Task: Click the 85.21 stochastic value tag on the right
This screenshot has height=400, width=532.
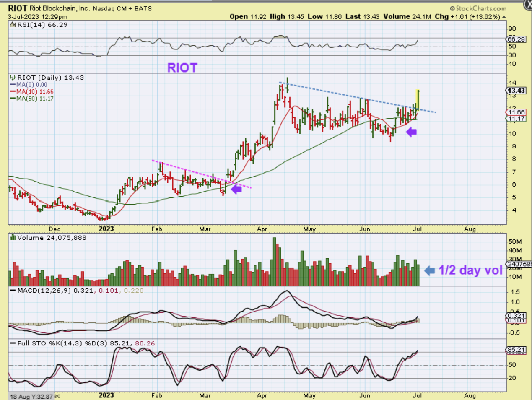Action: click(x=516, y=350)
